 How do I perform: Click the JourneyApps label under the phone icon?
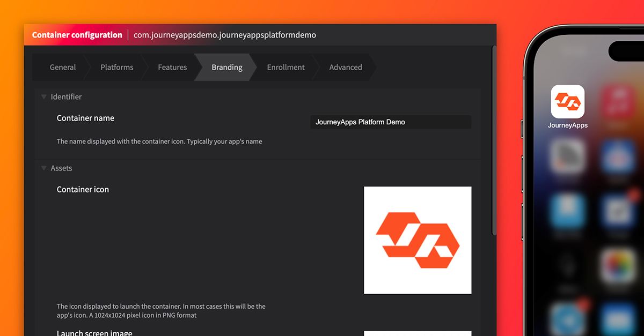click(568, 125)
